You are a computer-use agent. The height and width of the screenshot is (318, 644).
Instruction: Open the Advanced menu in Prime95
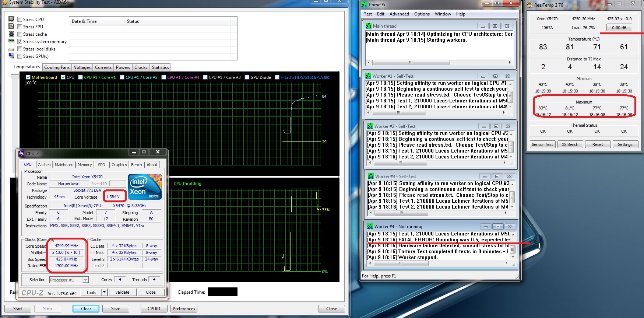coord(399,14)
